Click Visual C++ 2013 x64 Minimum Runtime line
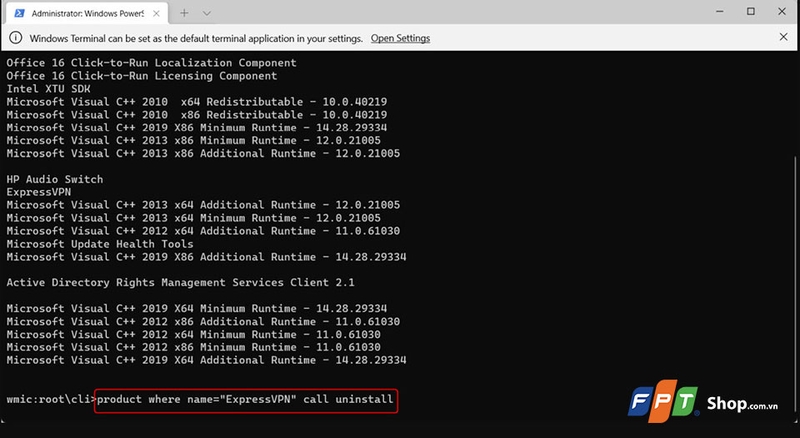Viewport: 800px width, 438px height. click(193, 218)
